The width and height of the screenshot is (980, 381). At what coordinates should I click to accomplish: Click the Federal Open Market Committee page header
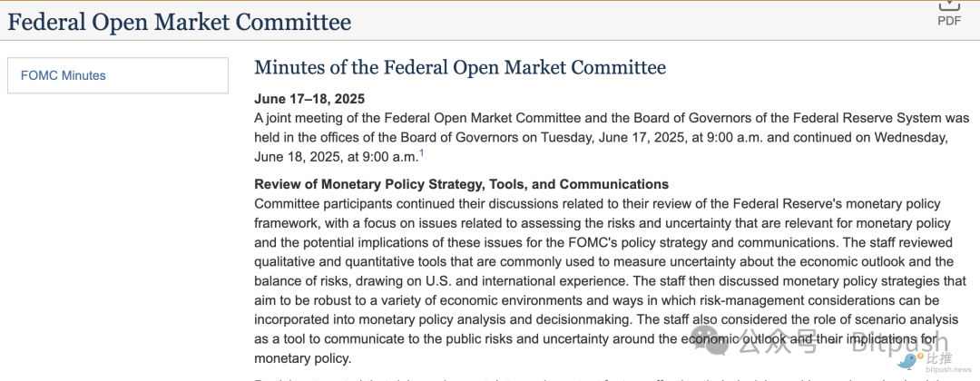tap(180, 22)
